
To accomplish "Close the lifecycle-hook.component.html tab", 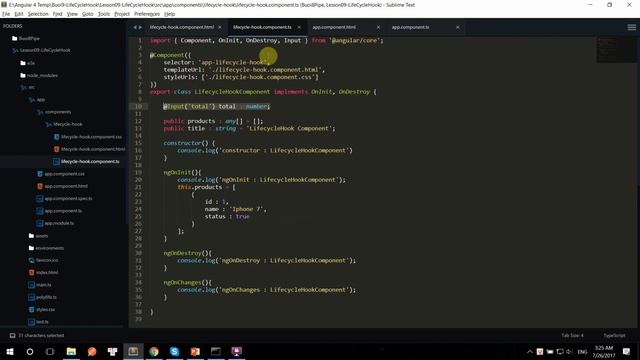I will tap(220, 27).
